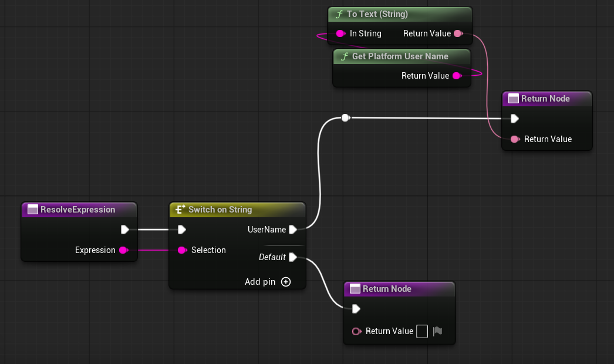614x364 pixels.
Task: Click Get Platform User Name Return Value pin
Action: tap(457, 76)
